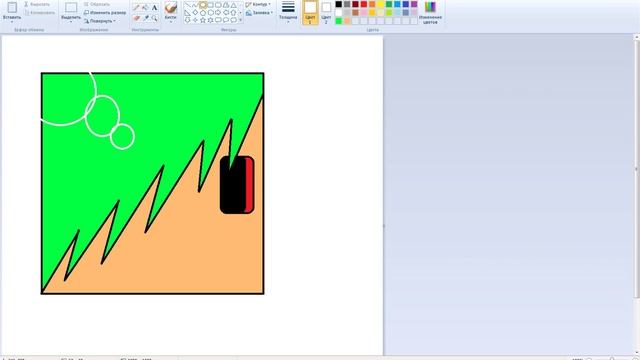Screen dimensions: 640x360
Task: Choose the Rounded rectangular callout shape
Action: click(218, 20)
